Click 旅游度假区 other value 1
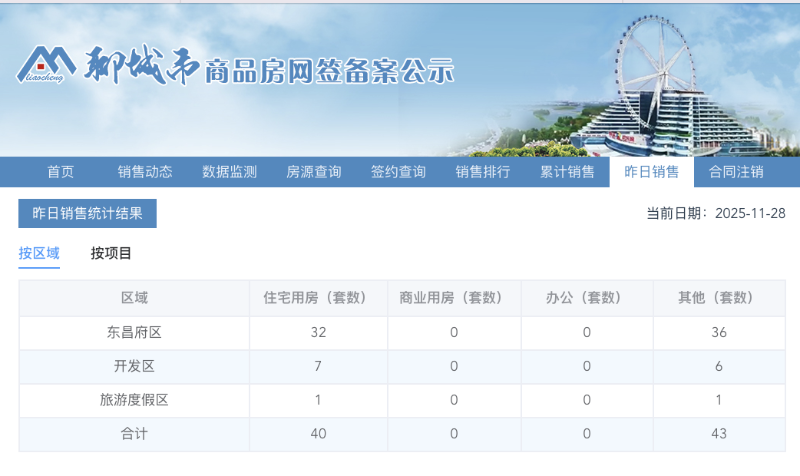Image resolution: width=800 pixels, height=476 pixels. (x=718, y=400)
